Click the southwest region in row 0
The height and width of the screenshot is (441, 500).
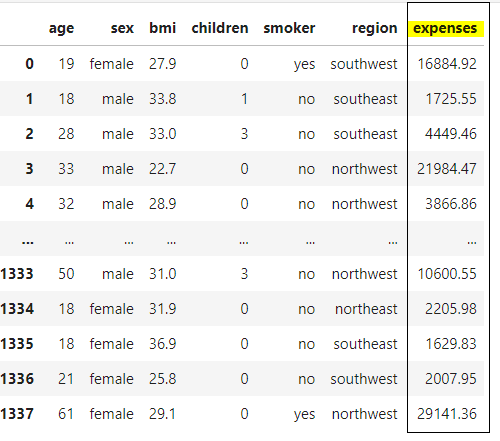coord(364,64)
